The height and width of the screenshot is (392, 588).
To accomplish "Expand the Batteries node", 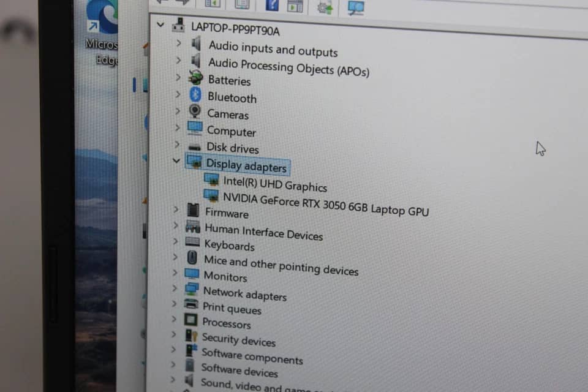I will point(178,77).
